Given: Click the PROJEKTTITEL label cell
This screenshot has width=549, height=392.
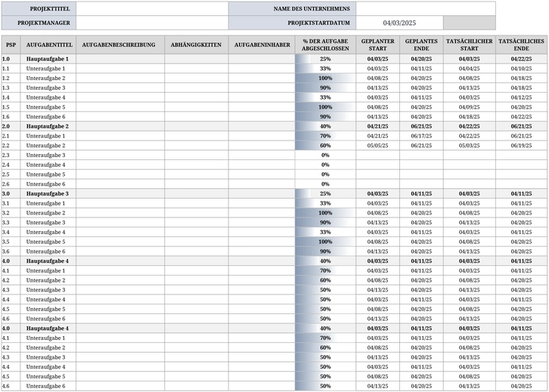Looking at the screenshot, I should [x=39, y=8].
